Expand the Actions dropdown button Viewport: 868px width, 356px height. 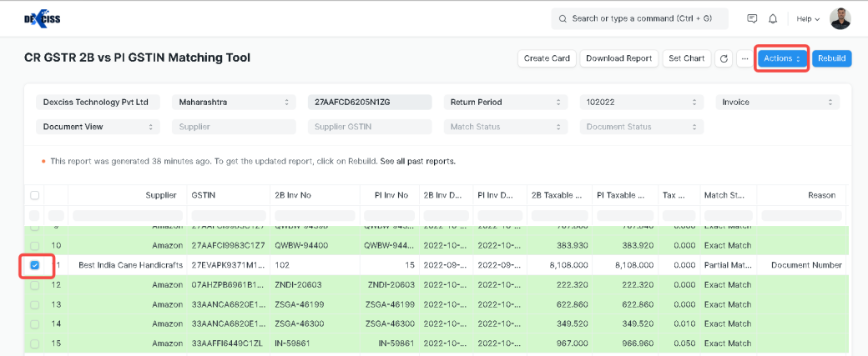tap(782, 58)
